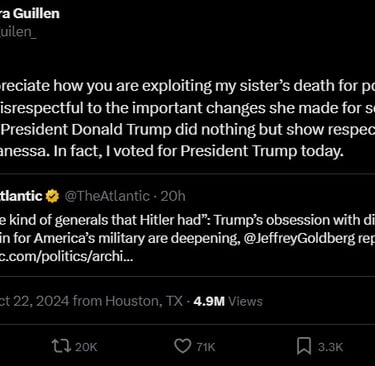Click the Houston, TX location text
This screenshot has height=366, width=375.
[x=144, y=301]
